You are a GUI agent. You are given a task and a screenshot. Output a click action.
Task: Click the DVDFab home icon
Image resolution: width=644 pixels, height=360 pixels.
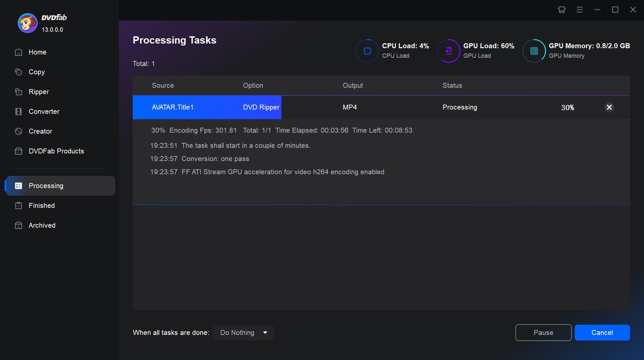[18, 52]
